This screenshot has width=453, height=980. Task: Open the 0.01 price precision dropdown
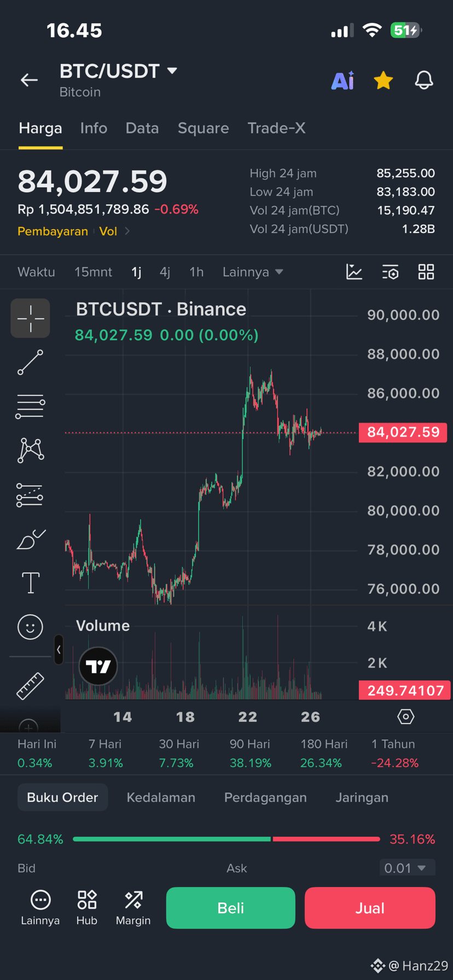(x=408, y=868)
